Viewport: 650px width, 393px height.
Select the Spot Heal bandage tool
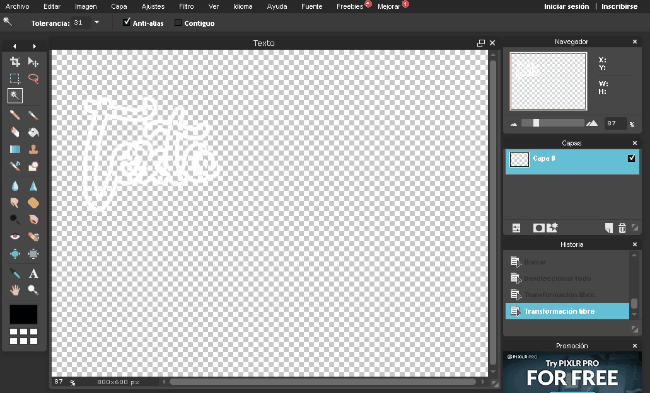(33, 237)
